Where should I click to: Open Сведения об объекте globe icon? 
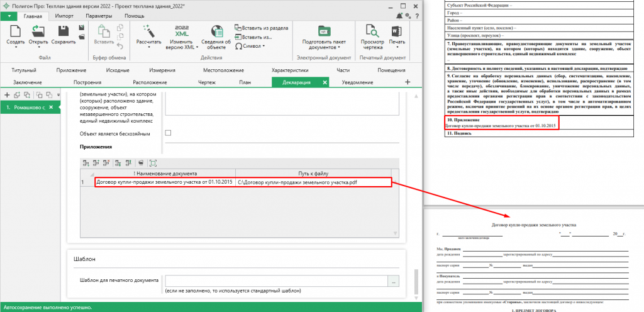(217, 31)
